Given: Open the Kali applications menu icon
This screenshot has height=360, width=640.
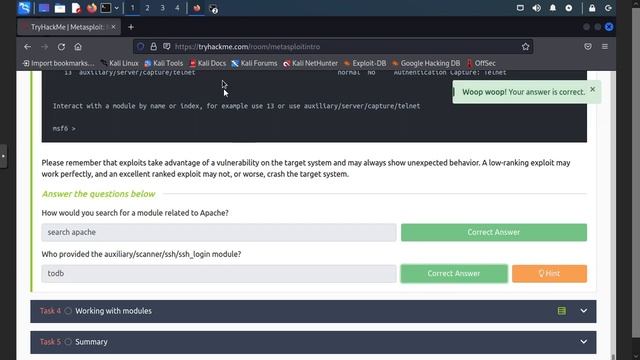Looking at the screenshot, I should click(24, 8).
